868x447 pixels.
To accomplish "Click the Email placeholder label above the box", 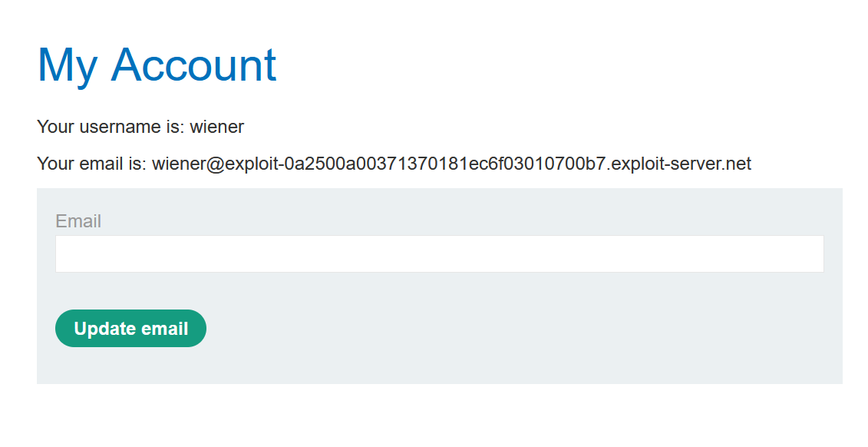I will click(x=80, y=221).
